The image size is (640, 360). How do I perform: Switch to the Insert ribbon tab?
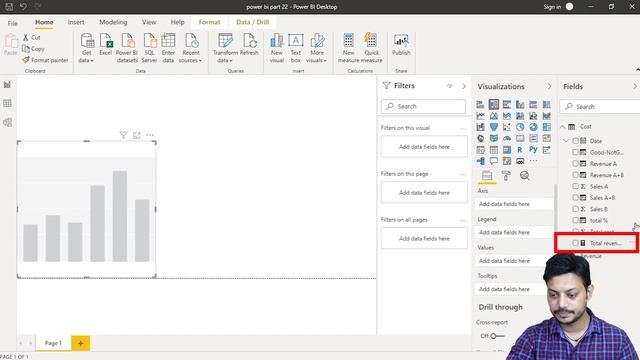click(x=76, y=22)
